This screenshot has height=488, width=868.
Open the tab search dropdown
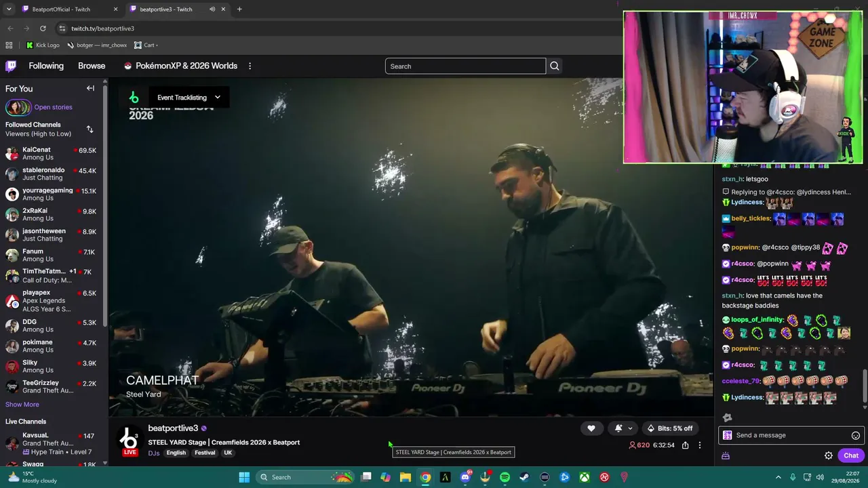point(9,9)
